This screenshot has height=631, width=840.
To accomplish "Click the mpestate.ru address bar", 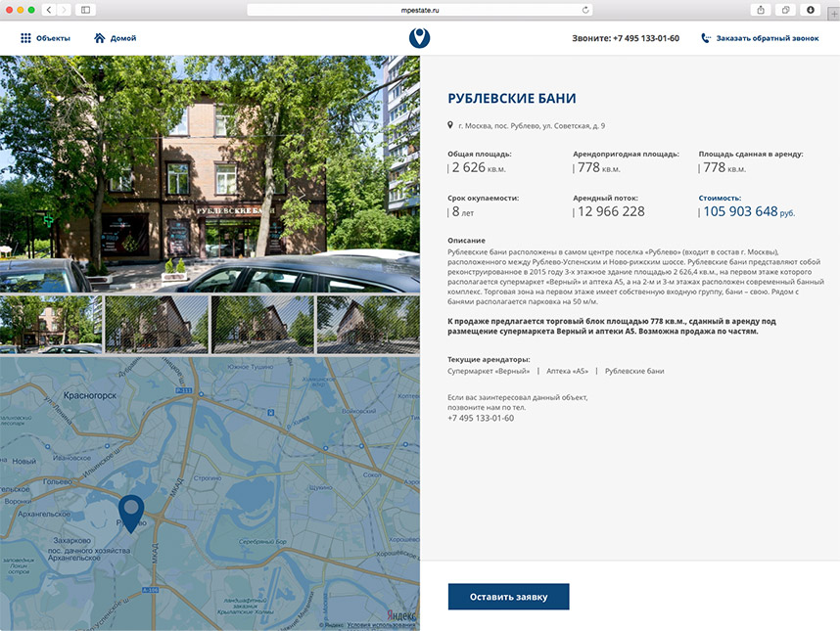I will [x=419, y=10].
